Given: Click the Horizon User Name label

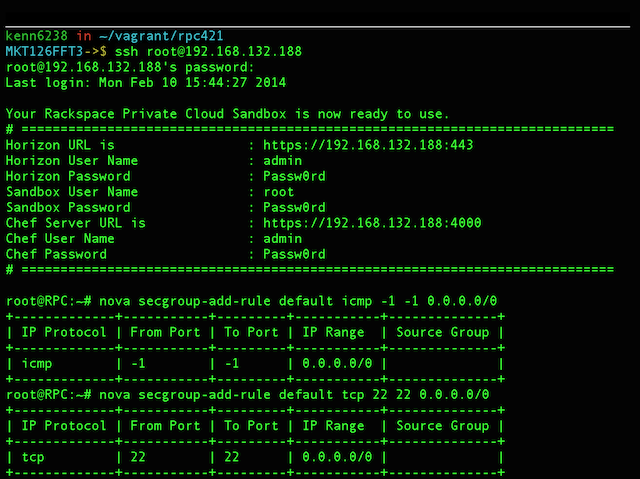Looking at the screenshot, I should (x=71, y=161).
